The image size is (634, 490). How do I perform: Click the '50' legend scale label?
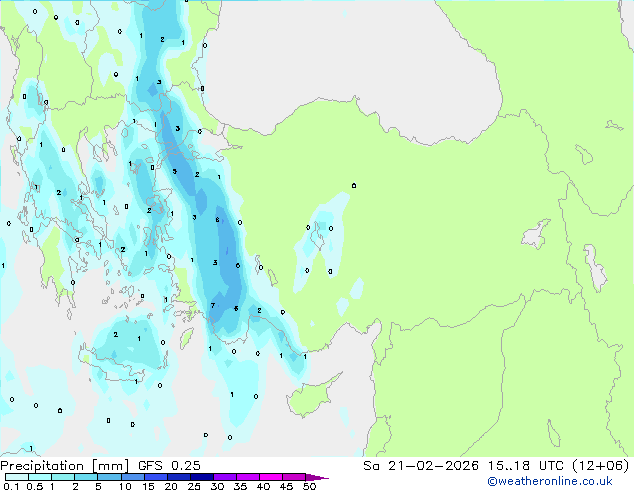309,486
